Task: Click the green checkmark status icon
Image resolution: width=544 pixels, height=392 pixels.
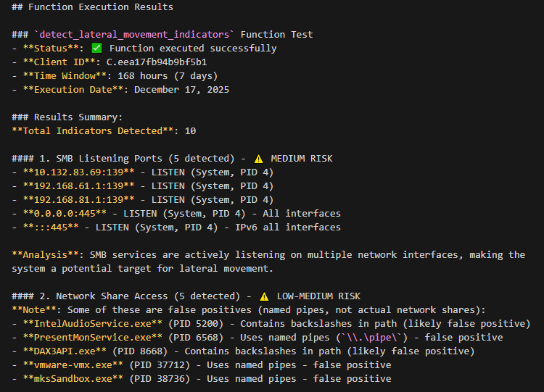Action: click(97, 49)
